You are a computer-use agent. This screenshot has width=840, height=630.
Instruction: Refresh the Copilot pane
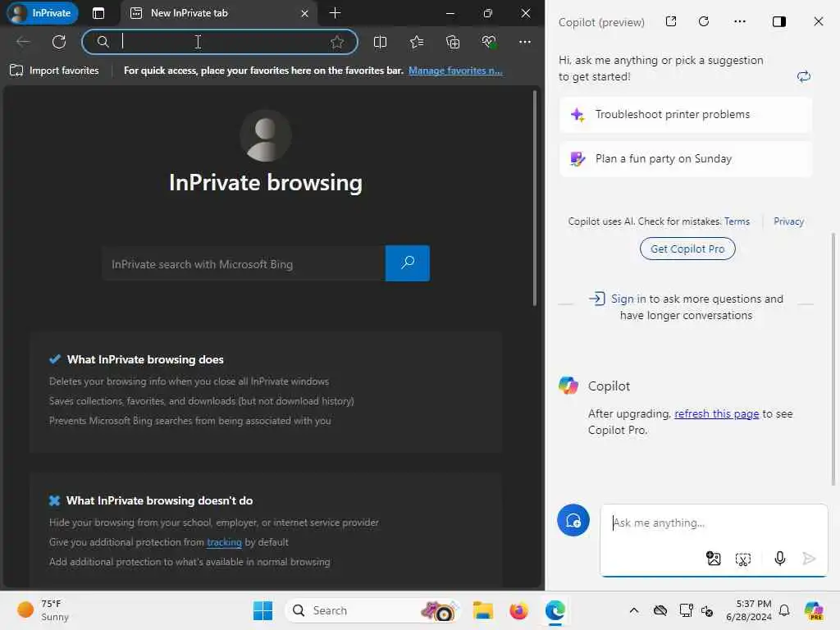point(704,21)
